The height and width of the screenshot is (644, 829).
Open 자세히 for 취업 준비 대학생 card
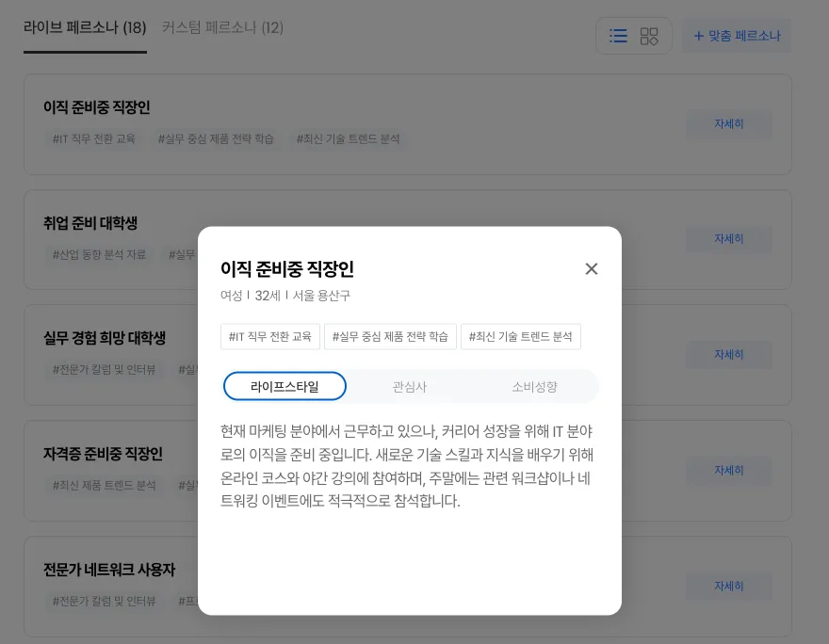[728, 239]
